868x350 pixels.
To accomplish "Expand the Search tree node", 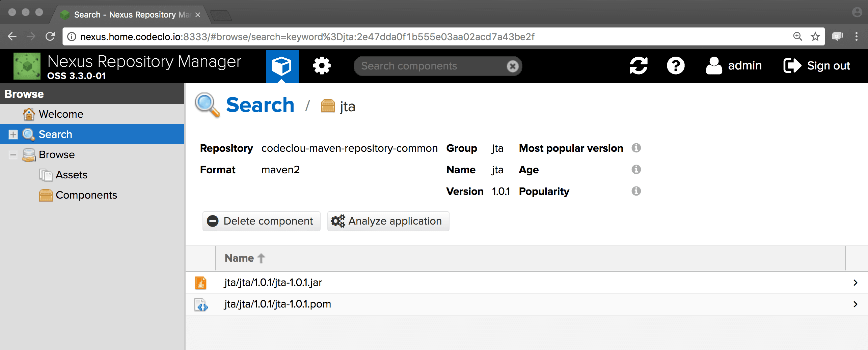I will (x=13, y=135).
